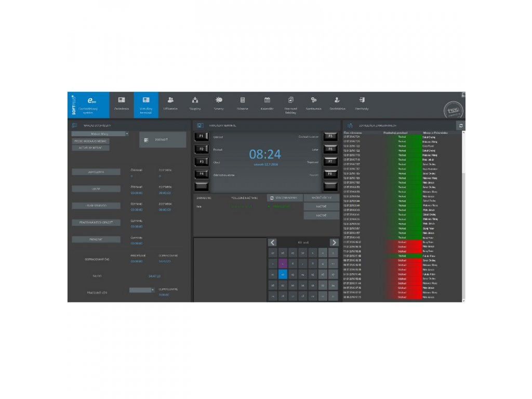Open the Prechody door icon
The height and width of the screenshot is (399, 532).
pyautogui.click(x=362, y=104)
